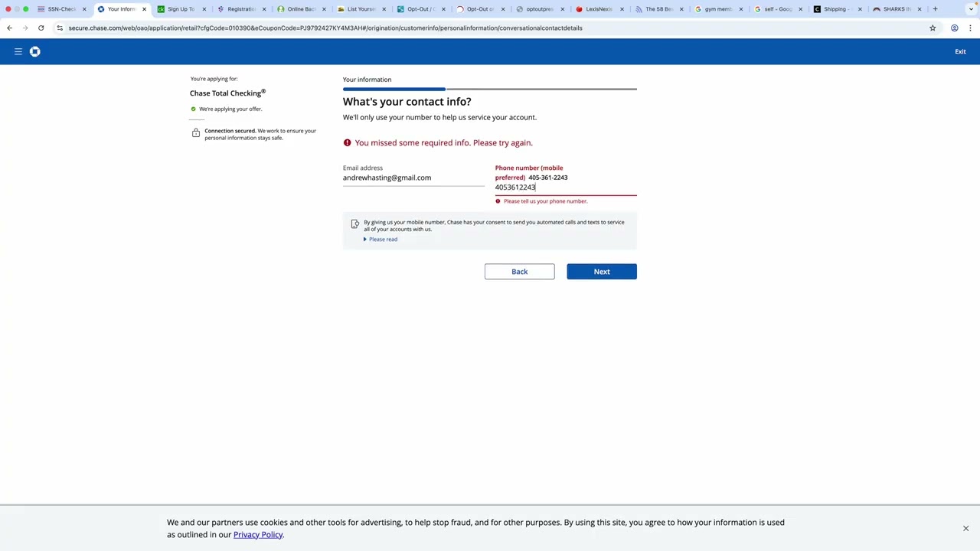The image size is (980, 551).
Task: Open the hamburger menu icon
Action: [18, 51]
